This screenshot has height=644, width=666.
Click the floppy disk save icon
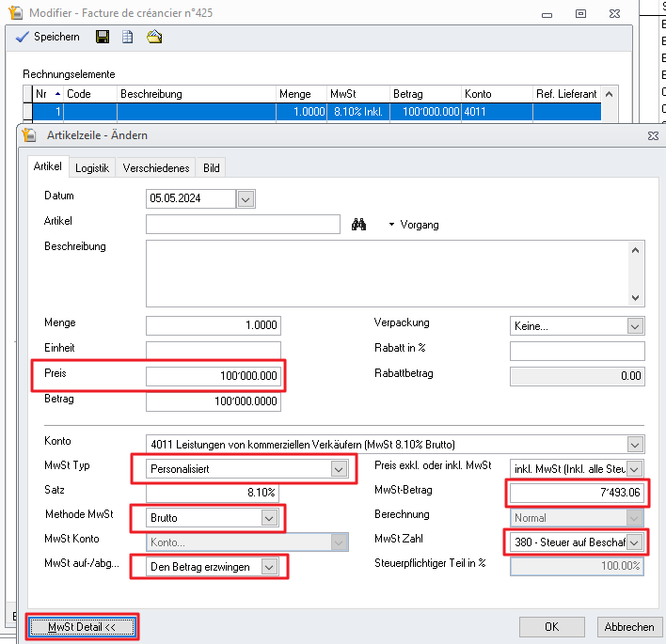pos(103,37)
